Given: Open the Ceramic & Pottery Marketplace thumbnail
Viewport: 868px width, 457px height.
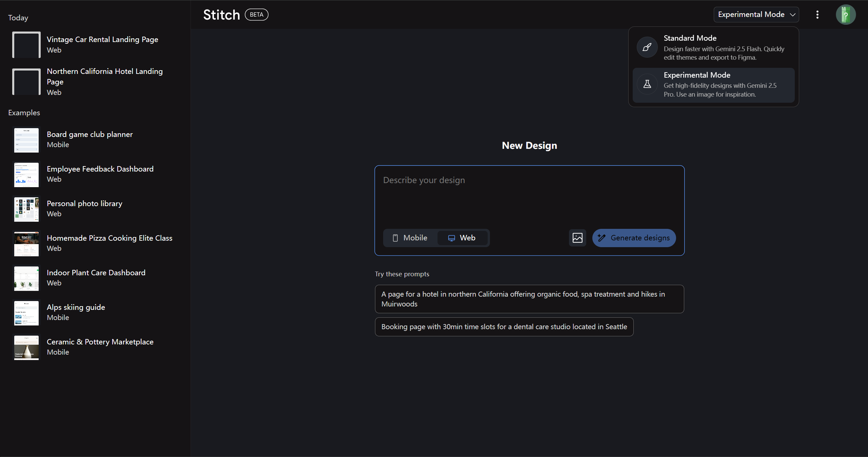Looking at the screenshot, I should [26, 347].
